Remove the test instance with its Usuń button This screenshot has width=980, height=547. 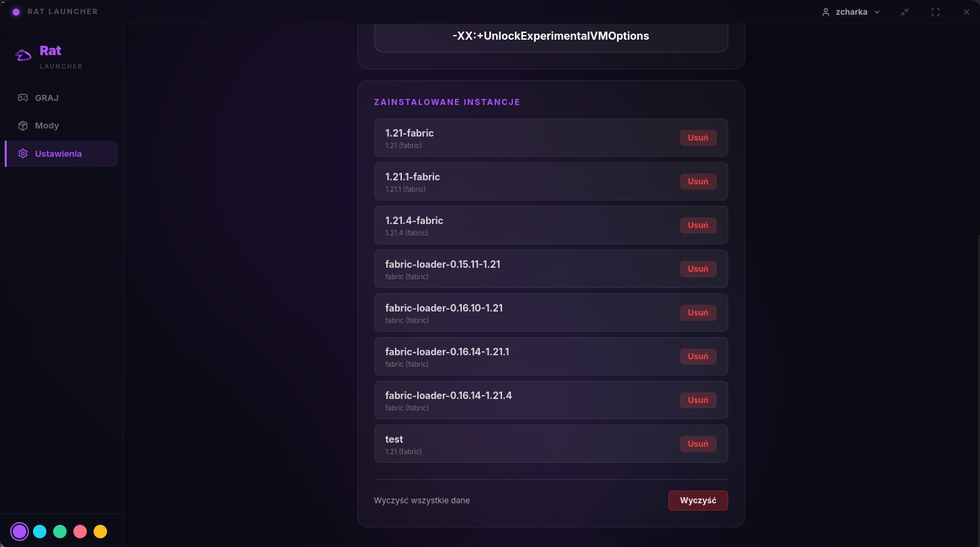(x=698, y=443)
